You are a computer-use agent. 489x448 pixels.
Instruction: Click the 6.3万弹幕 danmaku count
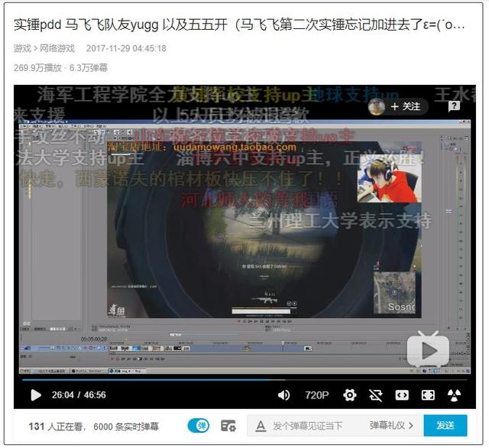(89, 68)
